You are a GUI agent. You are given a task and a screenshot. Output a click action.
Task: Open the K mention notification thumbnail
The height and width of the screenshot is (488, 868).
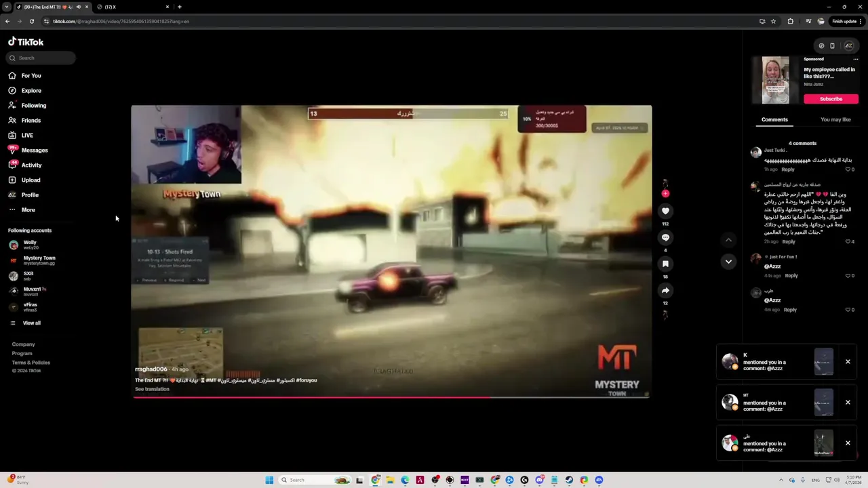[823, 362]
